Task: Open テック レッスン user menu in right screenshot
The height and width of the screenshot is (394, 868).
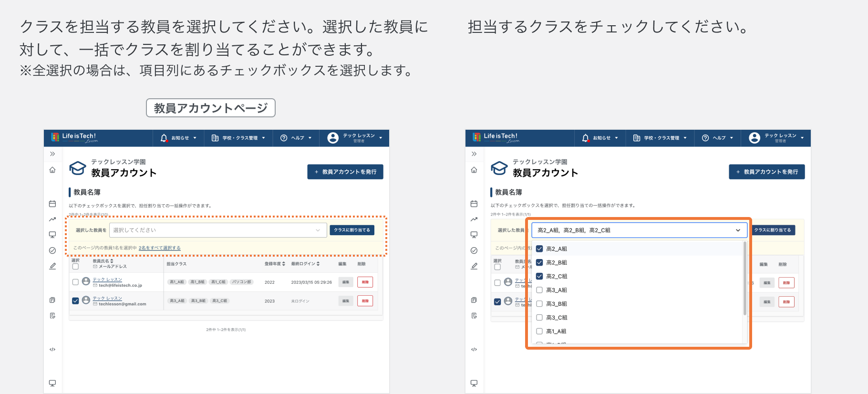Action: [x=777, y=138]
